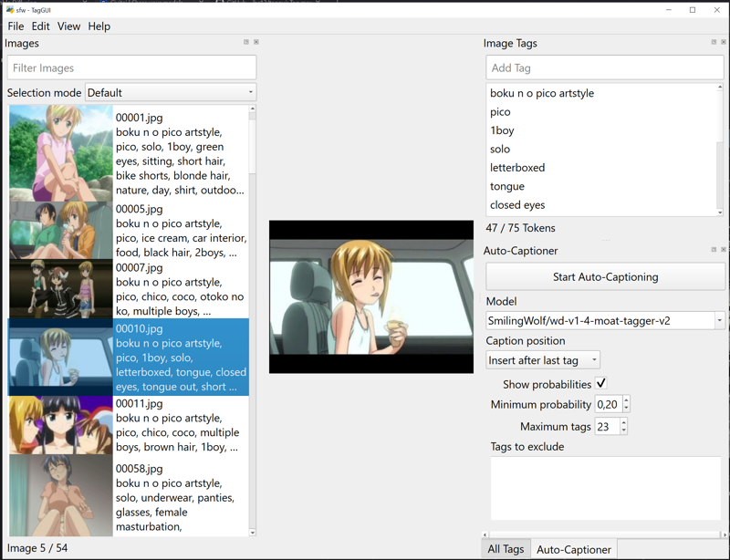Image resolution: width=730 pixels, height=560 pixels.
Task: Click the TagGUI app icon in title bar
Action: click(x=10, y=10)
